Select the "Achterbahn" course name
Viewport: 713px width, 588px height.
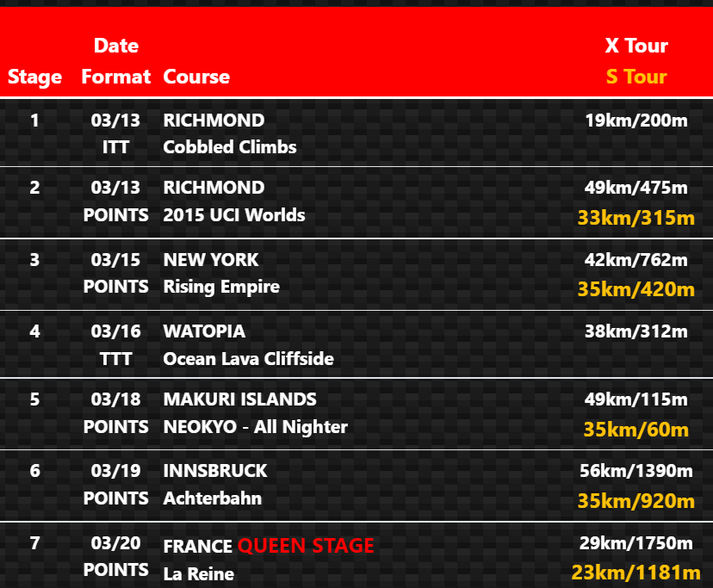(212, 498)
